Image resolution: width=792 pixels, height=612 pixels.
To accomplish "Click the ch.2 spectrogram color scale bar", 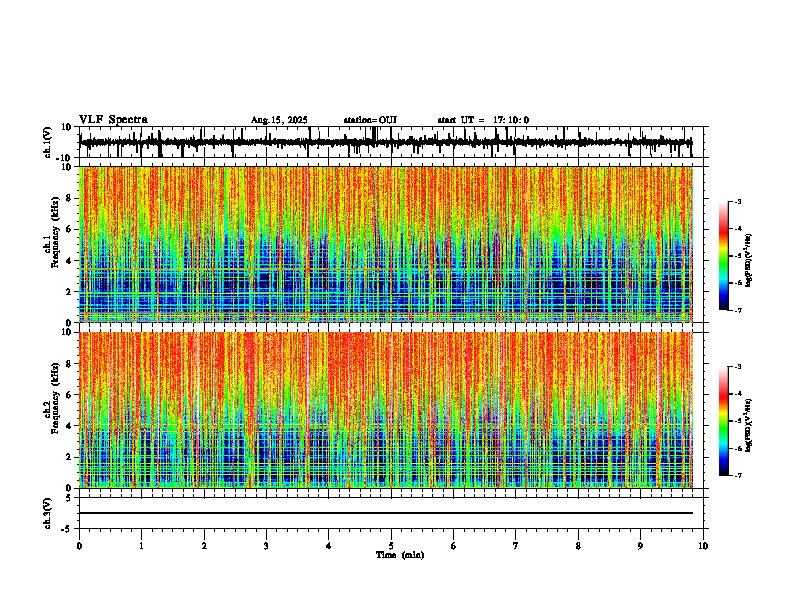I will (x=724, y=421).
